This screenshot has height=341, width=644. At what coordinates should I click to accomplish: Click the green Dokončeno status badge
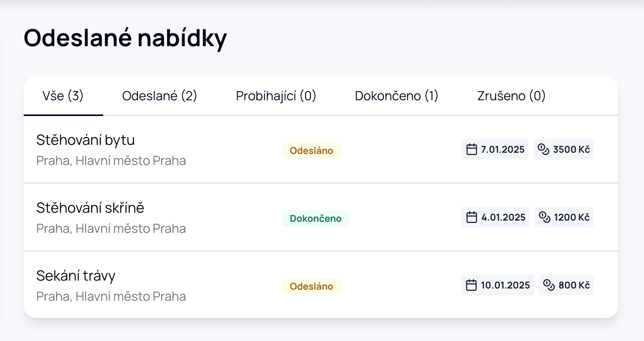point(315,218)
